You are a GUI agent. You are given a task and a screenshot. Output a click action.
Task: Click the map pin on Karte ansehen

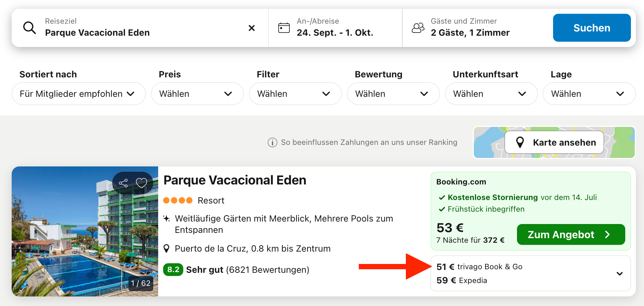pyautogui.click(x=520, y=142)
